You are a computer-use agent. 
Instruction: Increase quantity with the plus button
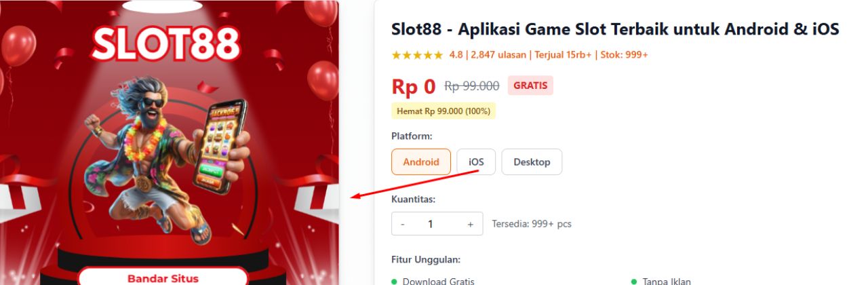(470, 224)
